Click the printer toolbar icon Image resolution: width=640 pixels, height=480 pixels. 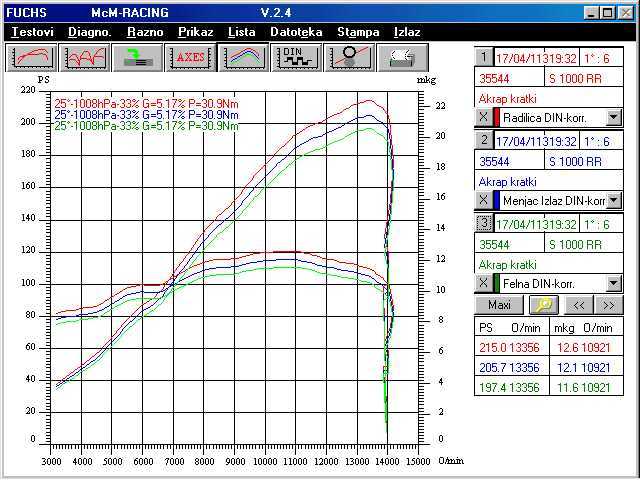tap(402, 56)
